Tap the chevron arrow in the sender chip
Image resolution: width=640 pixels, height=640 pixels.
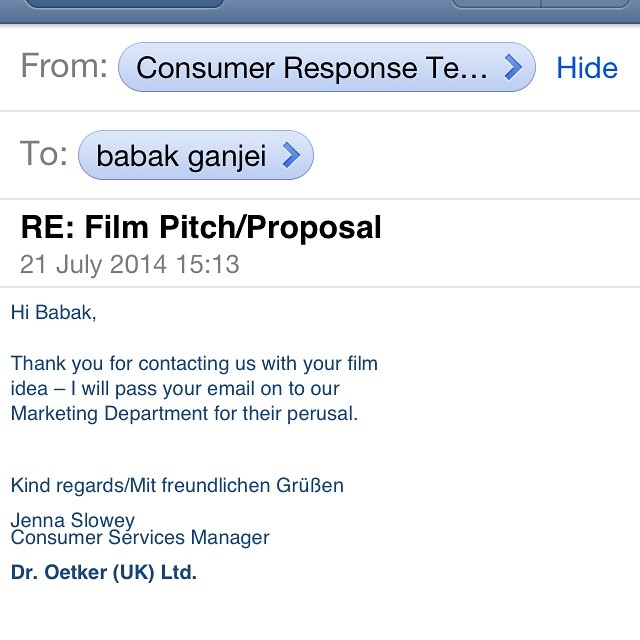pyautogui.click(x=513, y=67)
